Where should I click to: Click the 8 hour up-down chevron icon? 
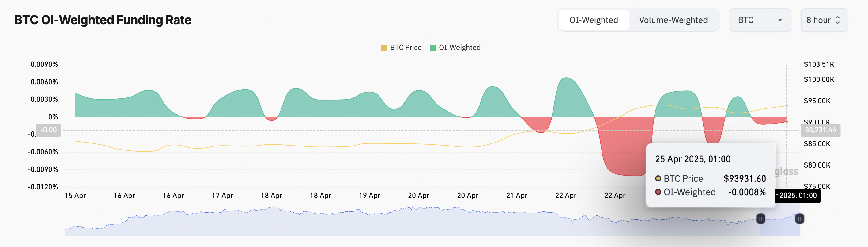click(x=838, y=20)
